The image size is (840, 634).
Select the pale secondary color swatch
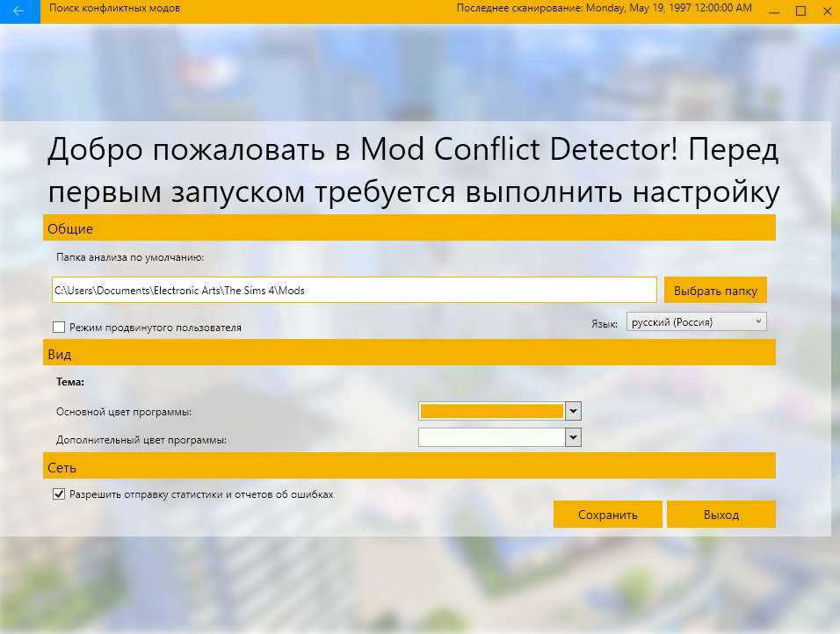[x=492, y=437]
